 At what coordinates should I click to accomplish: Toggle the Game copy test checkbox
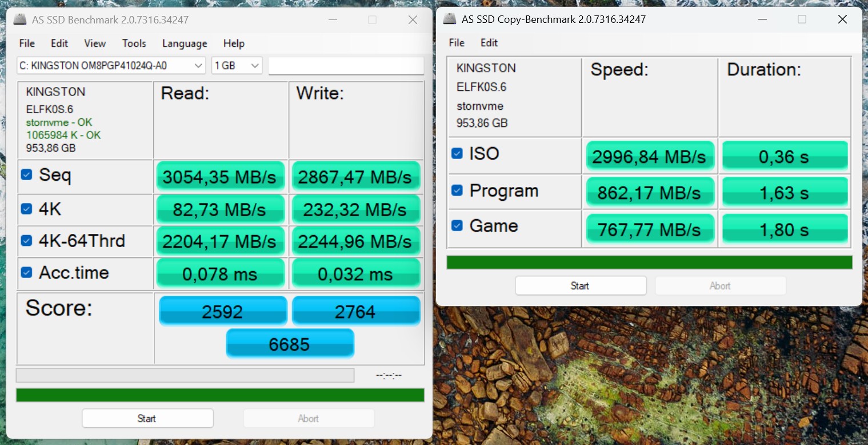457,226
